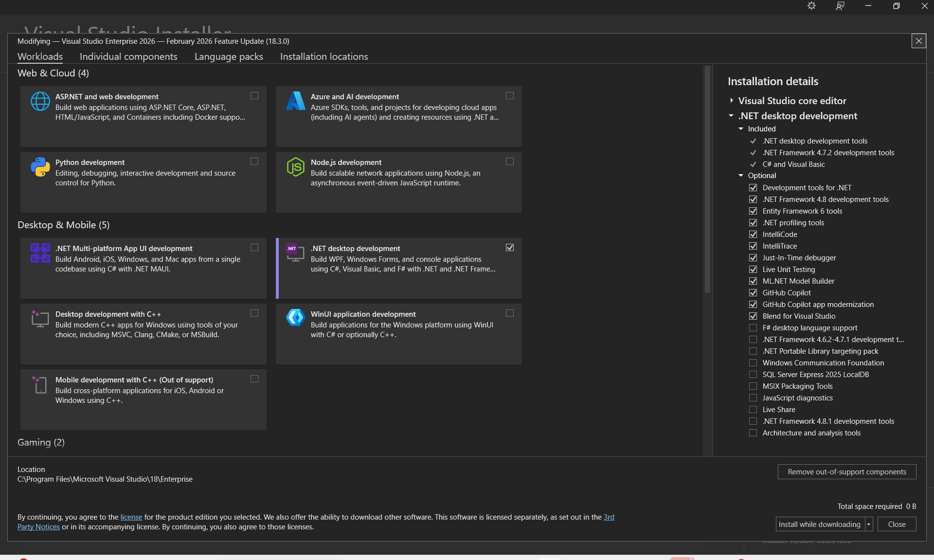Enable F# desktop language support
This screenshot has height=560, width=934.
(753, 327)
